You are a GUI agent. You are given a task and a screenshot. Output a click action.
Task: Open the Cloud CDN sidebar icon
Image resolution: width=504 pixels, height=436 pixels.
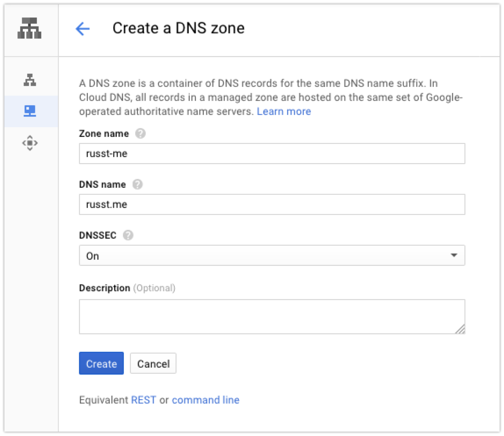[30, 143]
